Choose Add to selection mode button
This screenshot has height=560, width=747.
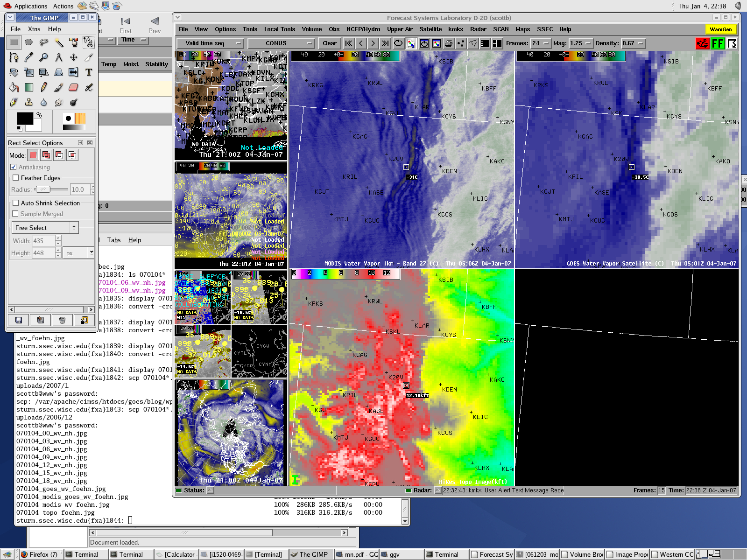click(x=46, y=155)
